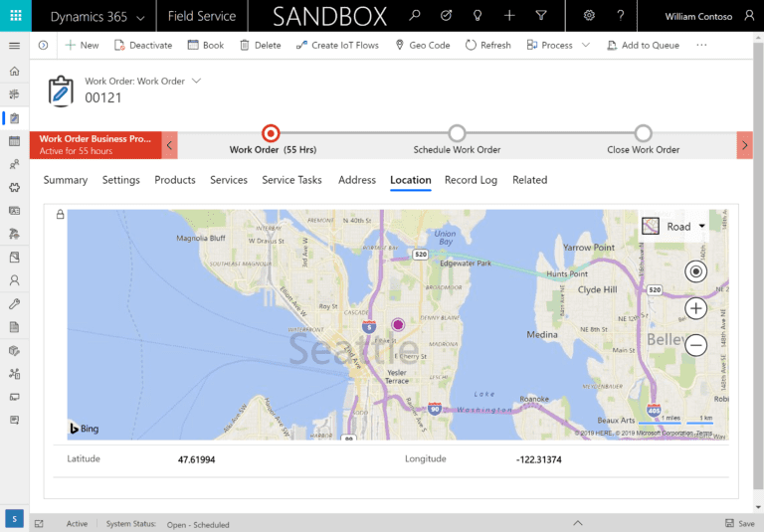Open Home in the sidebar
Viewport: 764px width, 532px height.
click(x=15, y=72)
